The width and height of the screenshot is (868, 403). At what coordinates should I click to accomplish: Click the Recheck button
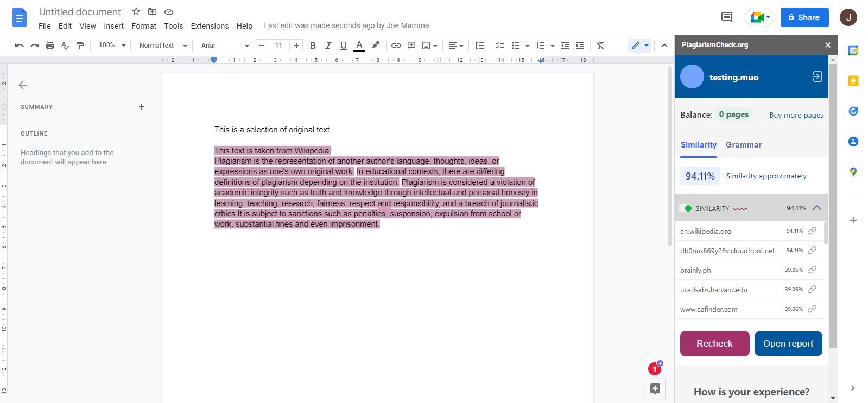[x=714, y=343]
